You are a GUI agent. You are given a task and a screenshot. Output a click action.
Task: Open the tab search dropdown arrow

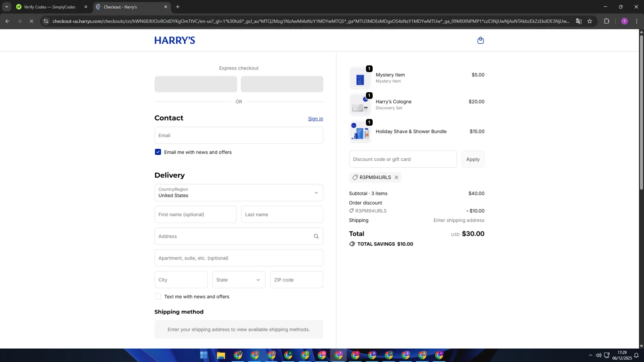(6, 7)
